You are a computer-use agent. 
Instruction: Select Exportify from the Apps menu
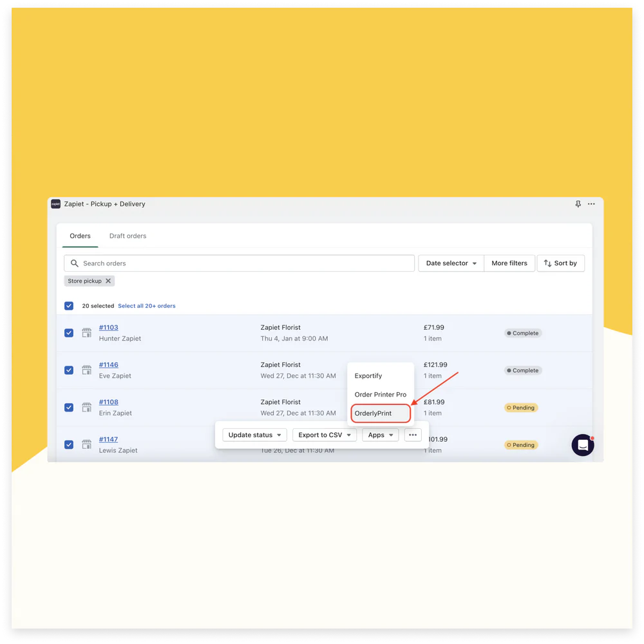(x=368, y=376)
